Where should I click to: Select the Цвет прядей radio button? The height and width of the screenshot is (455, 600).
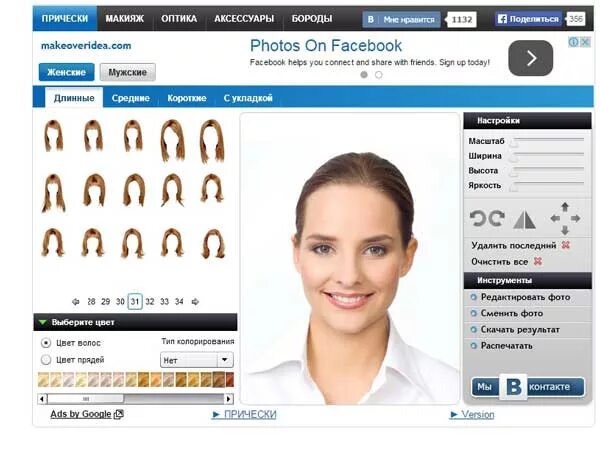pyautogui.click(x=45, y=359)
